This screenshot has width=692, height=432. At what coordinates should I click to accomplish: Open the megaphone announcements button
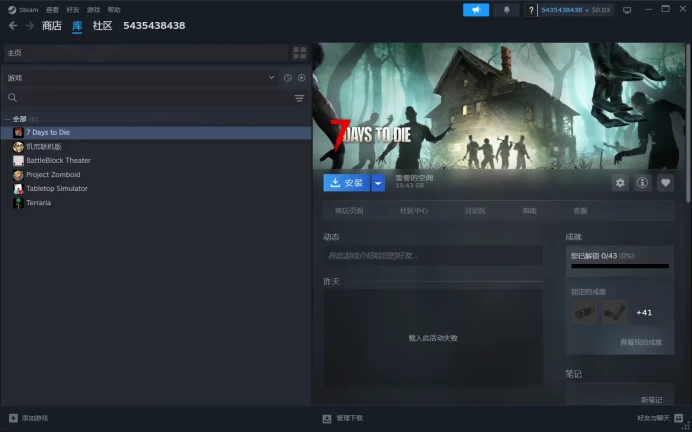click(476, 10)
